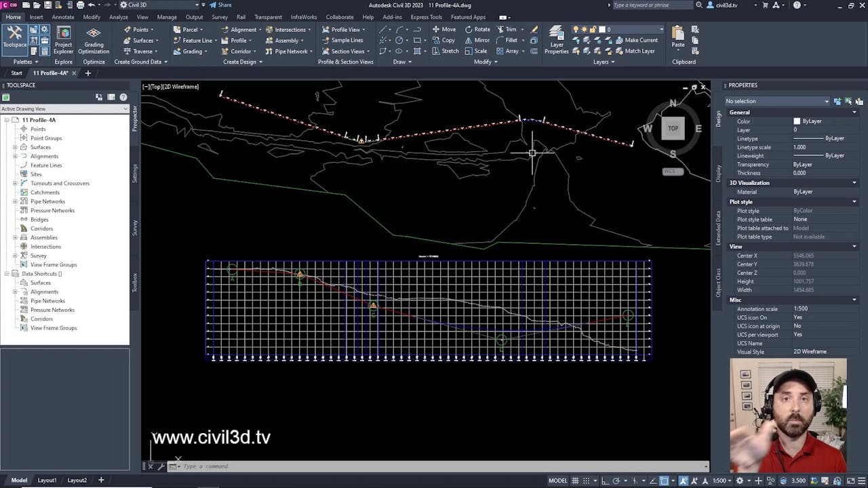Toggle Dynamic Input in the status bar
Screen dimensions: 868x488
tap(653, 480)
